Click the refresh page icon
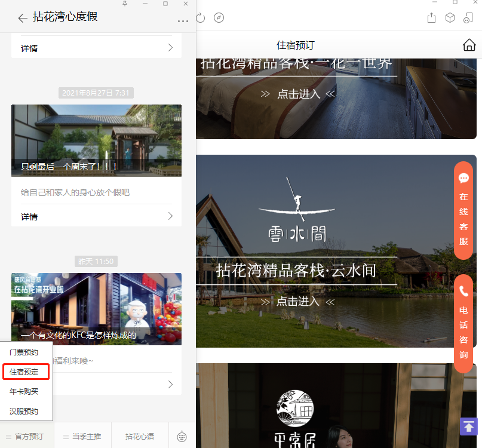Image resolution: width=482 pixels, height=448 pixels. click(x=201, y=18)
